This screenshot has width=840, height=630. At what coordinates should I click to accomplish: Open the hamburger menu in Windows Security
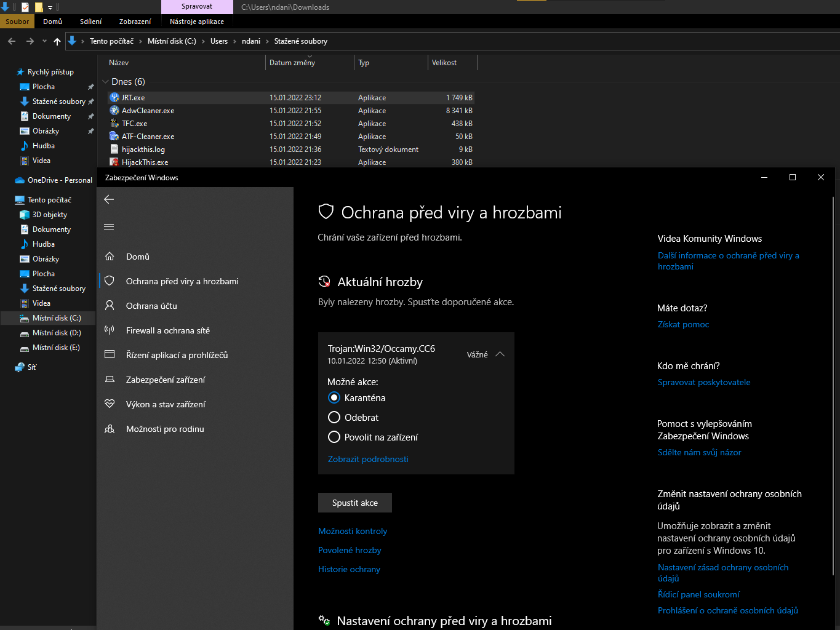(109, 227)
